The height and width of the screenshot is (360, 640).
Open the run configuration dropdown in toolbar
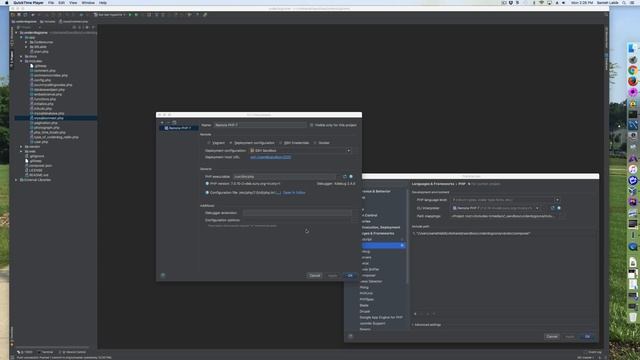[109, 15]
